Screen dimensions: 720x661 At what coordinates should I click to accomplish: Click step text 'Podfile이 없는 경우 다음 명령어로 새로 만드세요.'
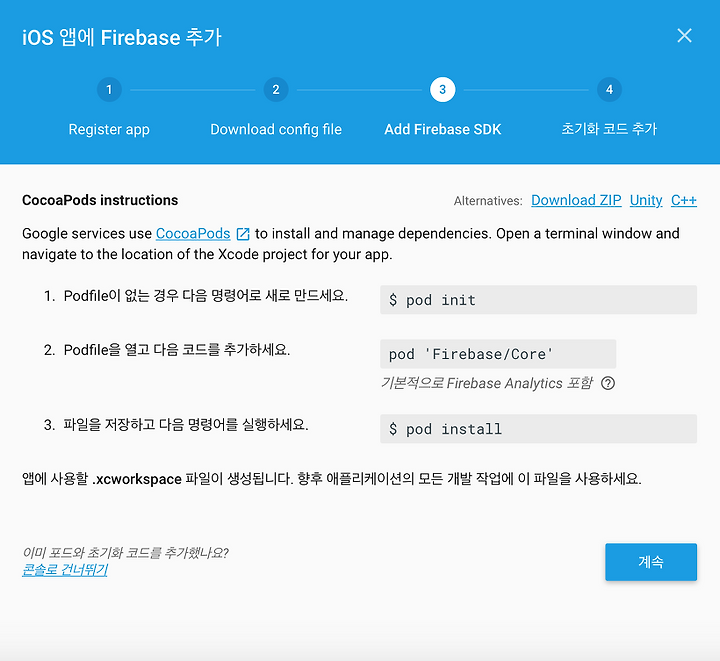[206, 296]
